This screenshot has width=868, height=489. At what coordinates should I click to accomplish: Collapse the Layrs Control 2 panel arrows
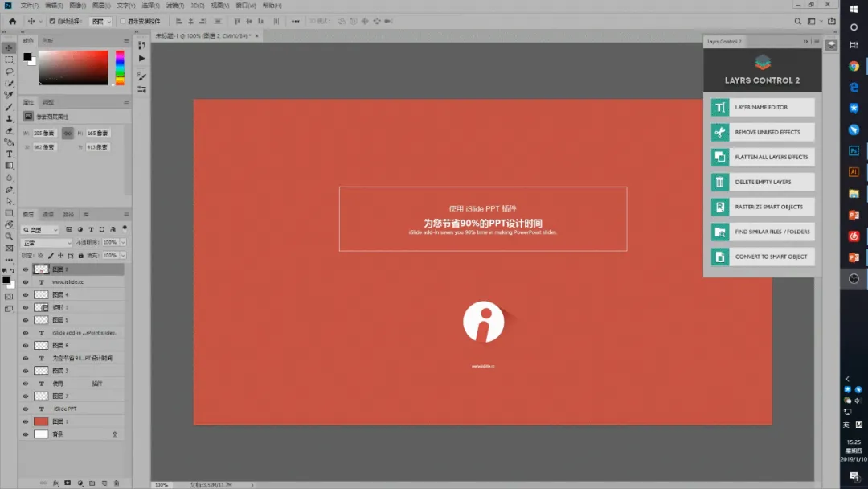tap(805, 42)
